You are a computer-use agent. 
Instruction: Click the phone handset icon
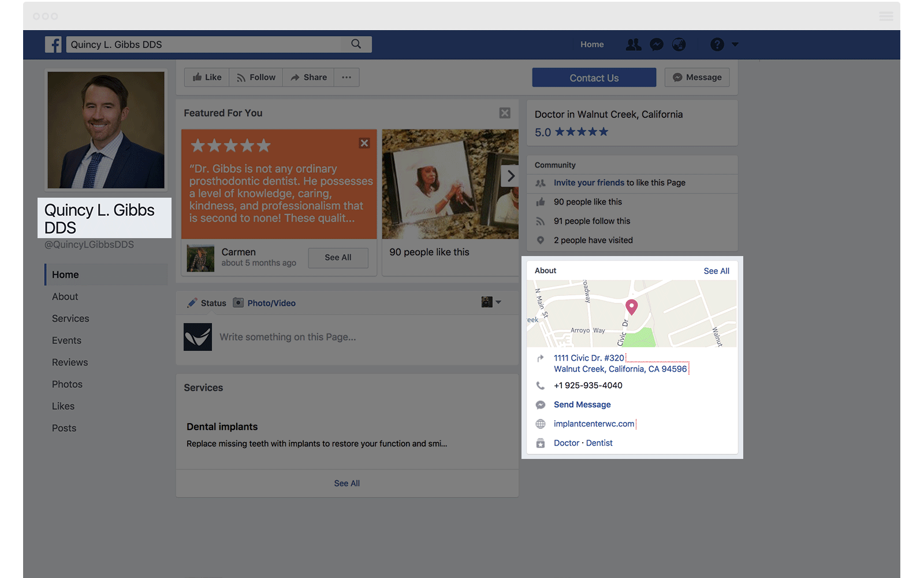pyautogui.click(x=541, y=386)
